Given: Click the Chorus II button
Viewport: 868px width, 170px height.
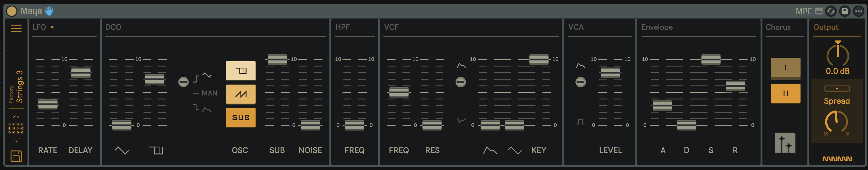Looking at the screenshot, I should 786,93.
